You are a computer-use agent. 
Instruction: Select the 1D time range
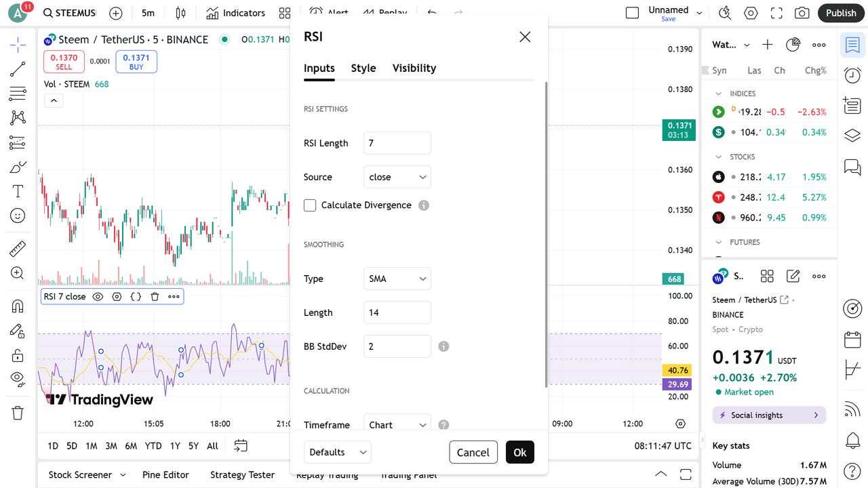(x=52, y=445)
